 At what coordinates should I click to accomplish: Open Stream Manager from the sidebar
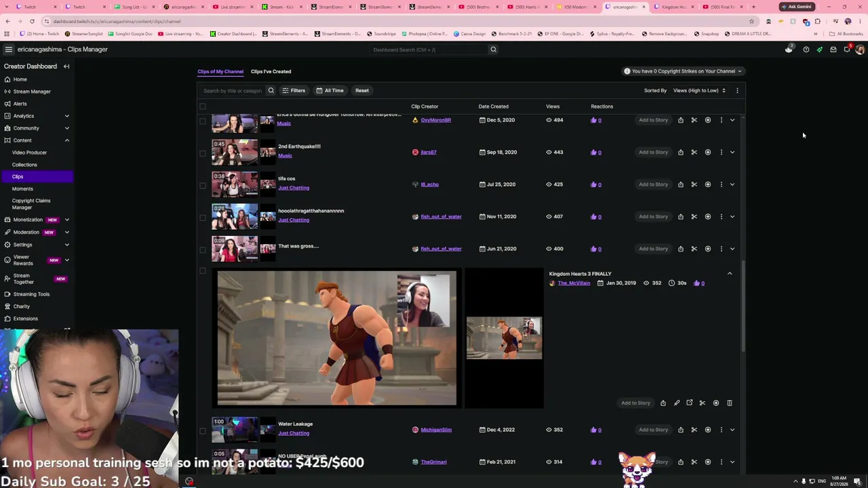pos(32,91)
